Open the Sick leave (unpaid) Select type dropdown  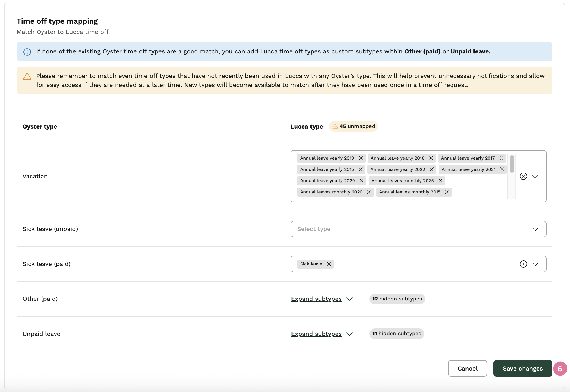pos(418,229)
